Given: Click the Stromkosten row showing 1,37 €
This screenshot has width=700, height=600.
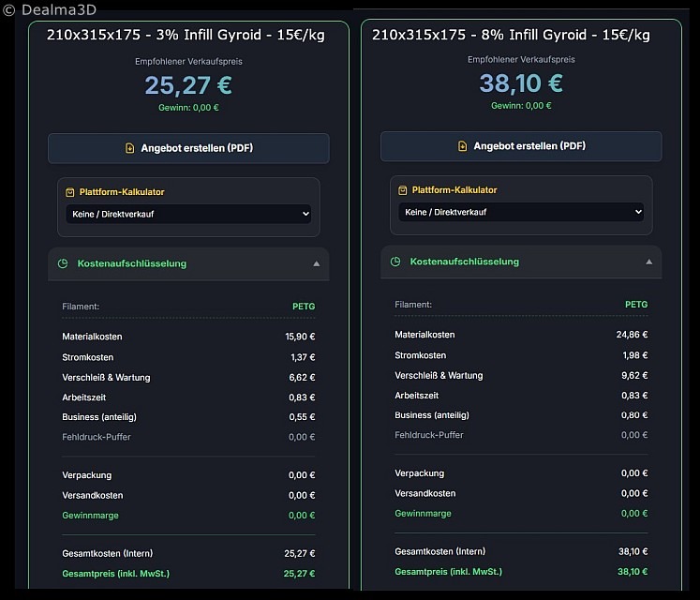Looking at the screenshot, I should 187,357.
